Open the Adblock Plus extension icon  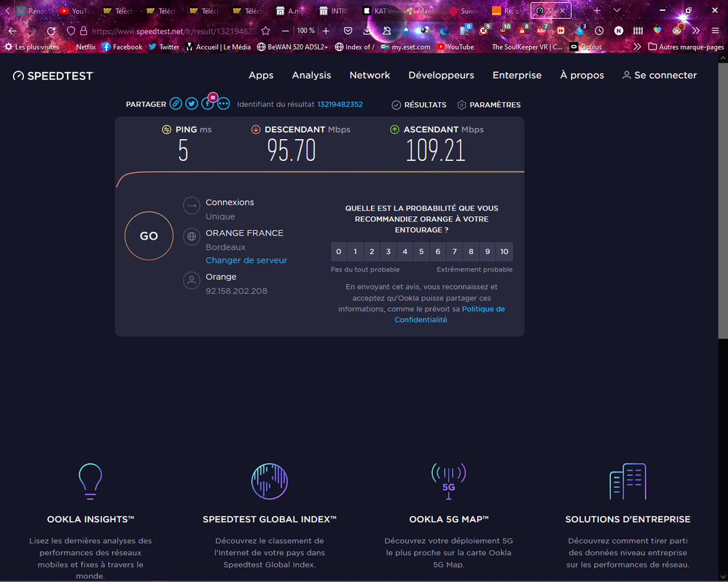pos(541,31)
